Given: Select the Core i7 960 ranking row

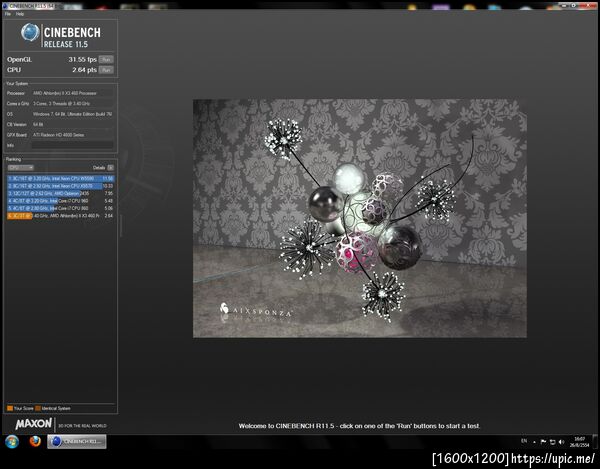Looking at the screenshot, I should [60, 201].
